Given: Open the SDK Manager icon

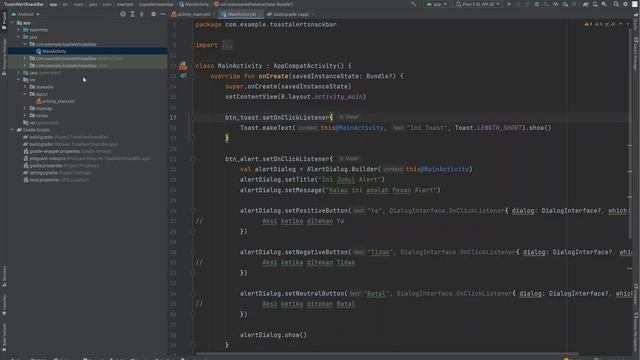Looking at the screenshot, I should pos(604,4).
